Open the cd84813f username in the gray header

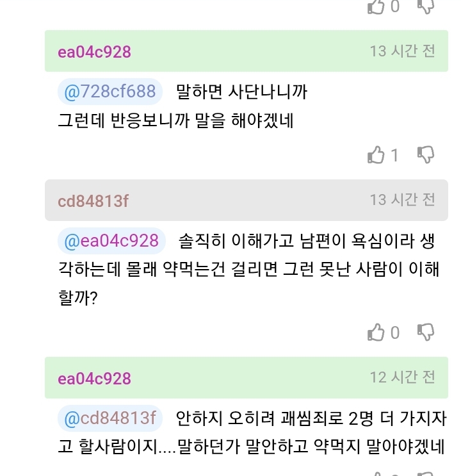tap(93, 201)
